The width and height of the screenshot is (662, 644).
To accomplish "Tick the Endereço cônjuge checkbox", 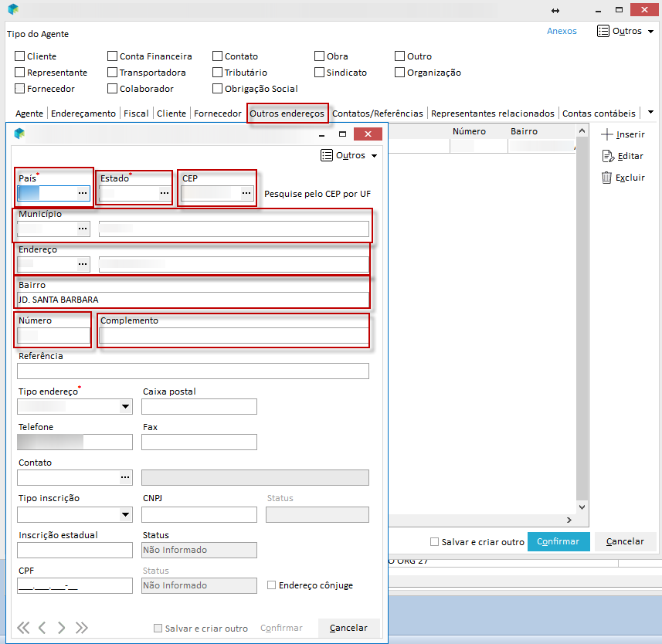I will pos(271,585).
